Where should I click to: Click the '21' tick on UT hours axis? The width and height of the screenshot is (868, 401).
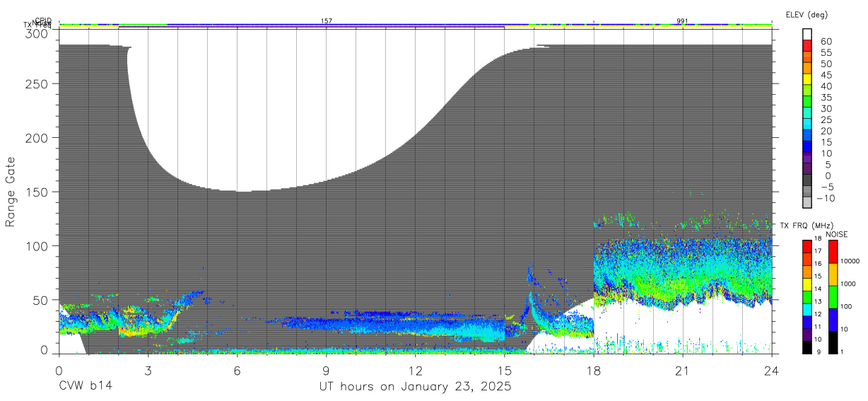point(683,370)
